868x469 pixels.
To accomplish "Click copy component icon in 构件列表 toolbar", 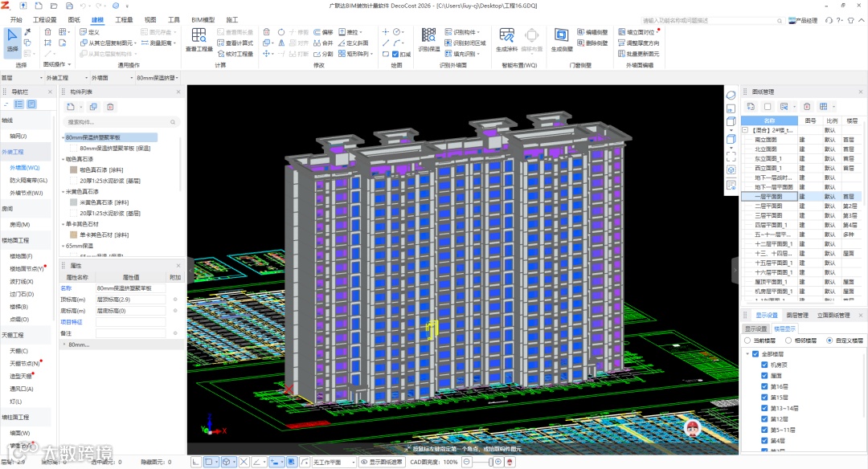I will click(x=93, y=107).
